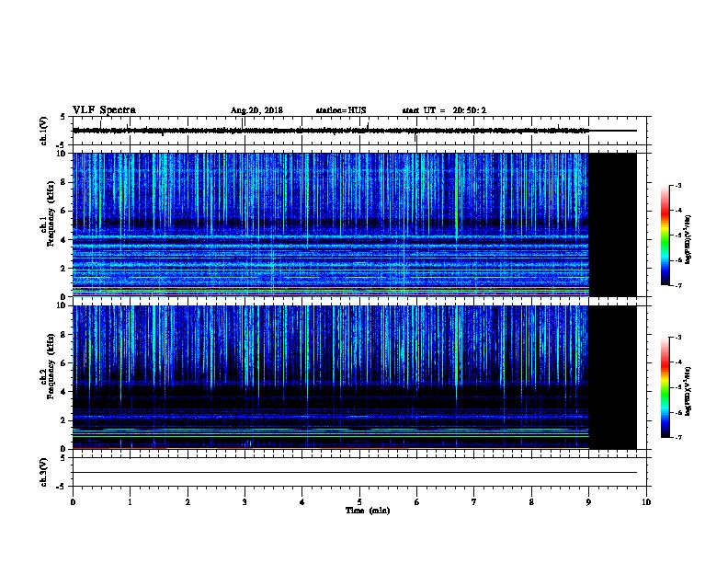Click the "ch.3(V)" axis label

44,472
